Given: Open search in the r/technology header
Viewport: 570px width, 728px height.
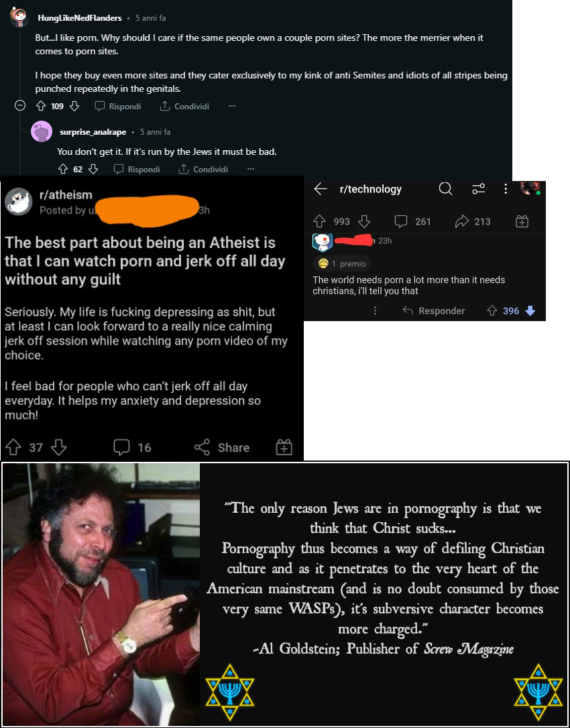Looking at the screenshot, I should click(x=445, y=188).
